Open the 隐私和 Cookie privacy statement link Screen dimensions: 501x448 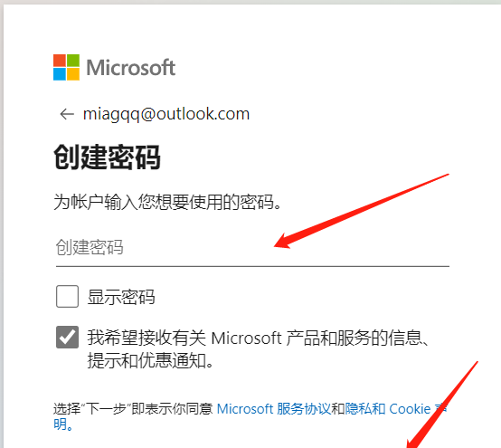tap(395, 409)
